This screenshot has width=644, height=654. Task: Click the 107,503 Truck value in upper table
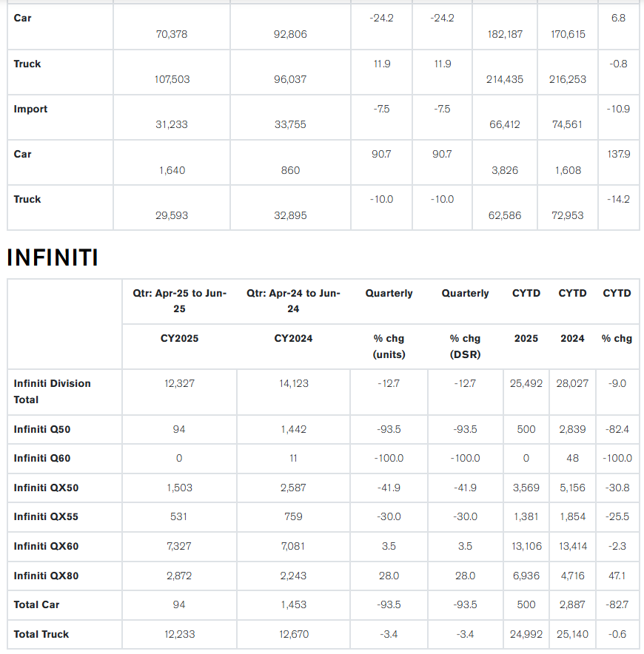click(172, 79)
